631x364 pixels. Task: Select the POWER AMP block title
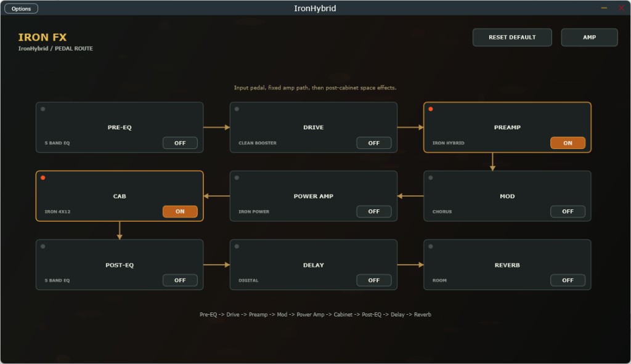[x=314, y=196]
